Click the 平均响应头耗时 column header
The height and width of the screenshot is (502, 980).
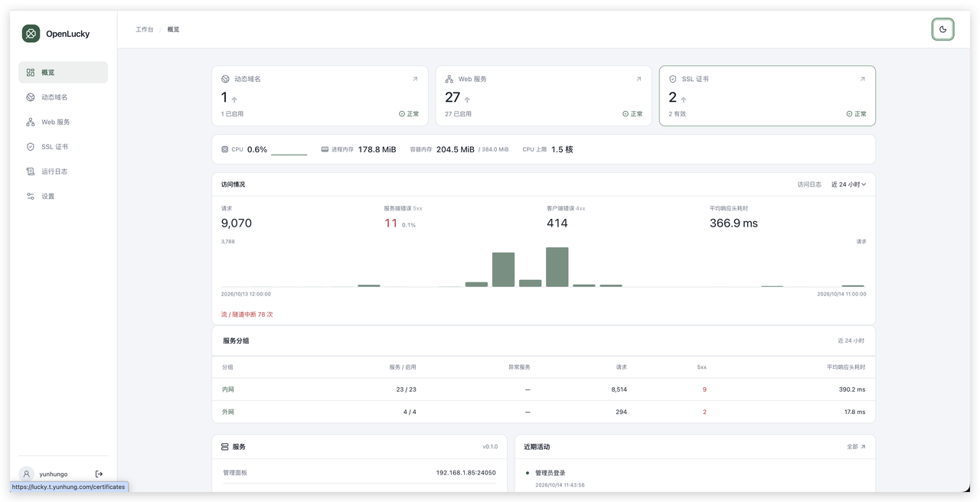click(846, 367)
